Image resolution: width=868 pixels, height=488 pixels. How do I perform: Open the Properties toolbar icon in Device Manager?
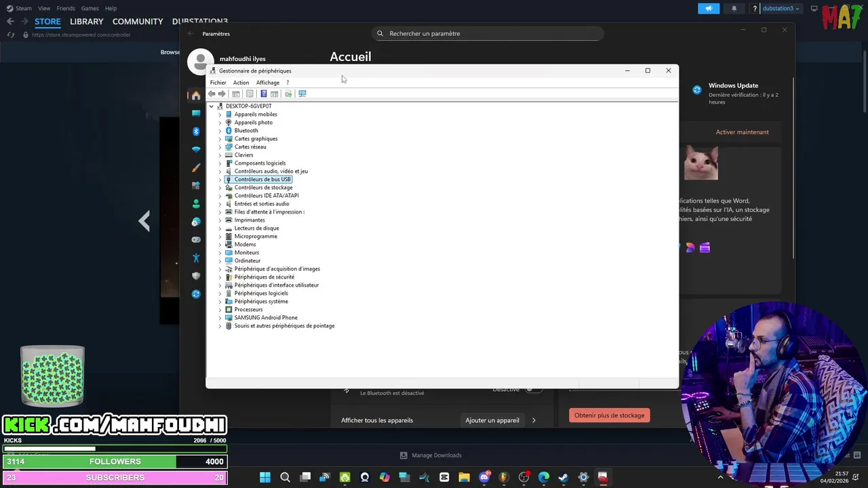[x=250, y=94]
